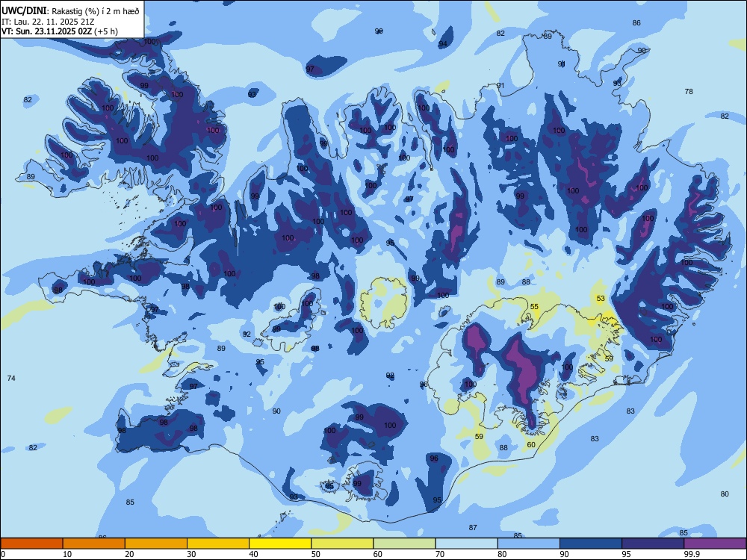The width and height of the screenshot is (747, 560).
Task: Select the golden 30–40 legend swatch
Action: click(218, 544)
